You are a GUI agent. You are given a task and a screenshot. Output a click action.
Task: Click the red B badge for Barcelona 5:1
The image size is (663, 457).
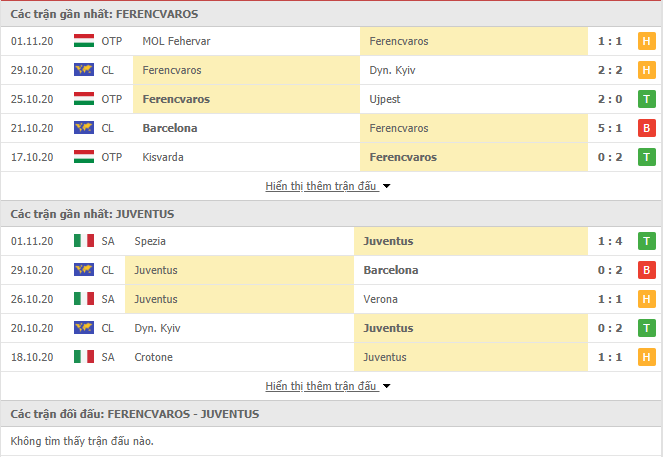647,128
